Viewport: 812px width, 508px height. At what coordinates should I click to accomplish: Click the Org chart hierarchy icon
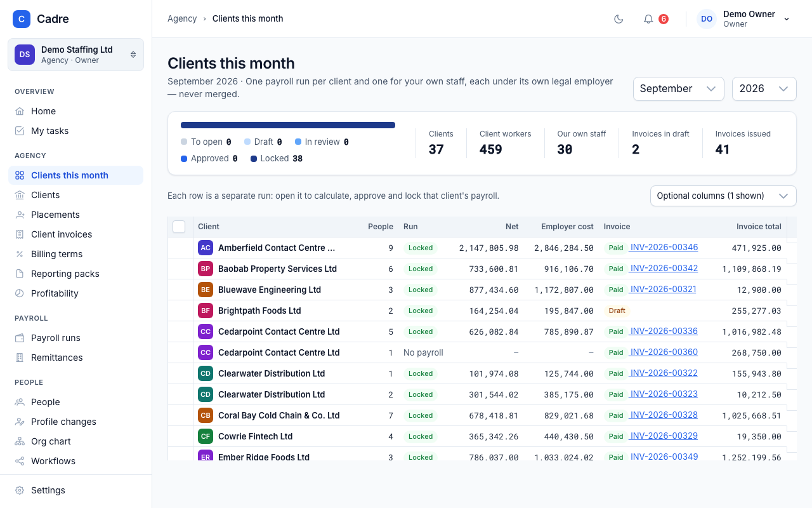tap(20, 441)
